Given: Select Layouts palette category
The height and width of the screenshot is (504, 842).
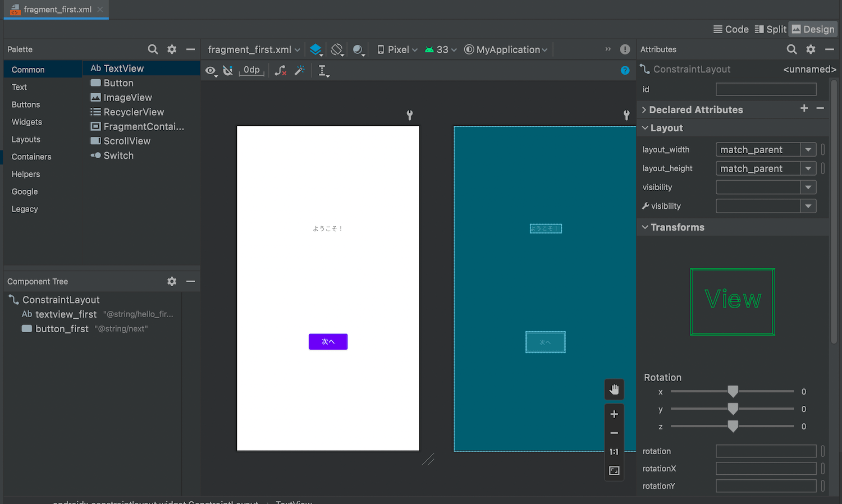Looking at the screenshot, I should point(43,139).
